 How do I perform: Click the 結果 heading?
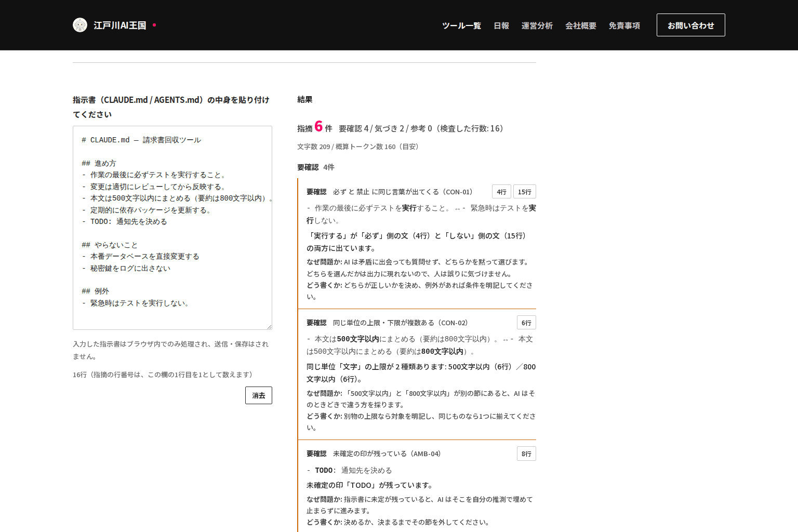coord(305,99)
